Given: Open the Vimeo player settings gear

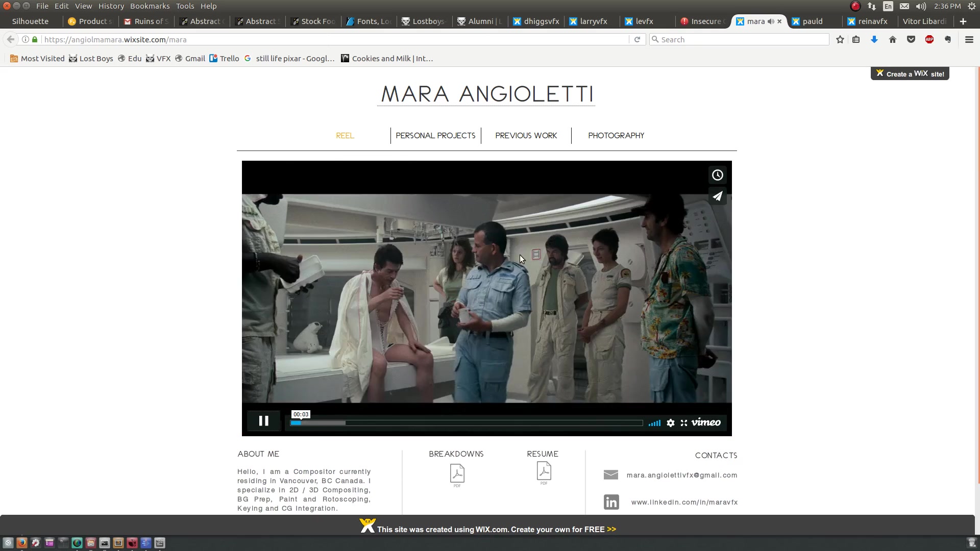Looking at the screenshot, I should coord(671,423).
